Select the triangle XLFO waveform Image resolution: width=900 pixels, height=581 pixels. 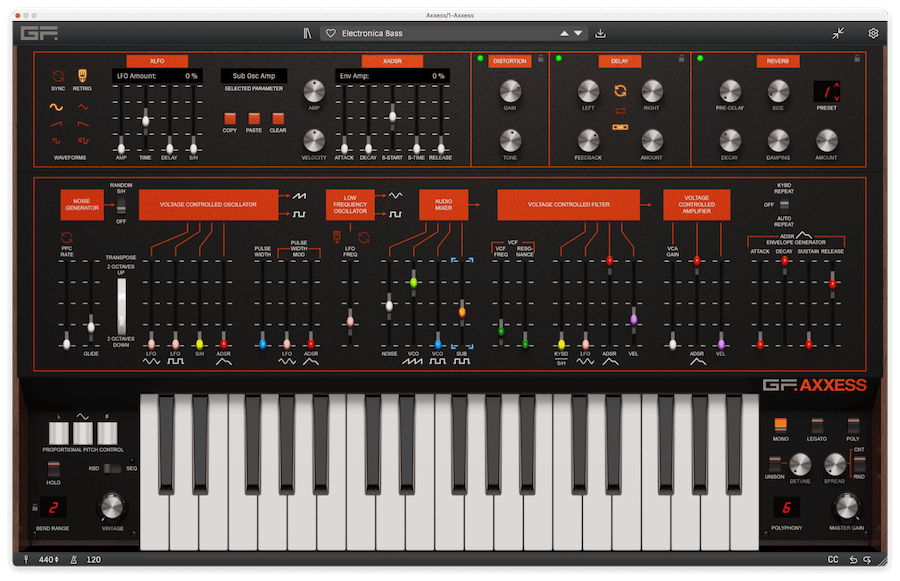coord(84,107)
